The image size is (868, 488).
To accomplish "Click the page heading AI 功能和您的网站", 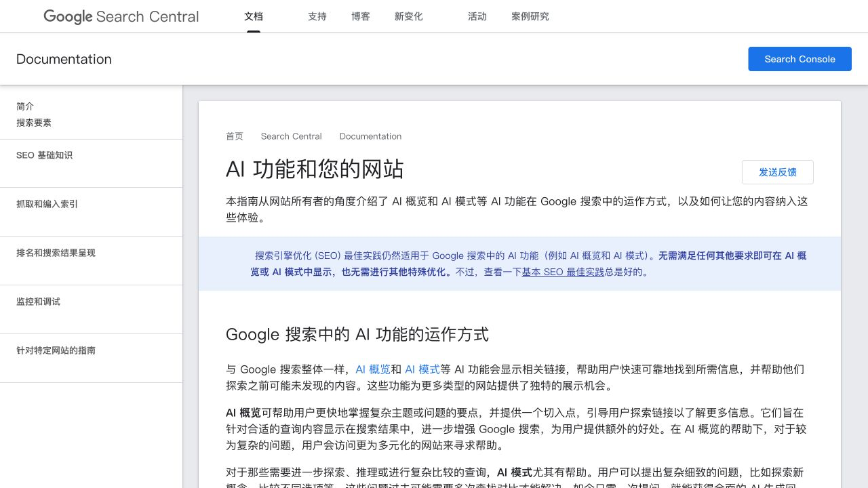I will (x=315, y=169).
